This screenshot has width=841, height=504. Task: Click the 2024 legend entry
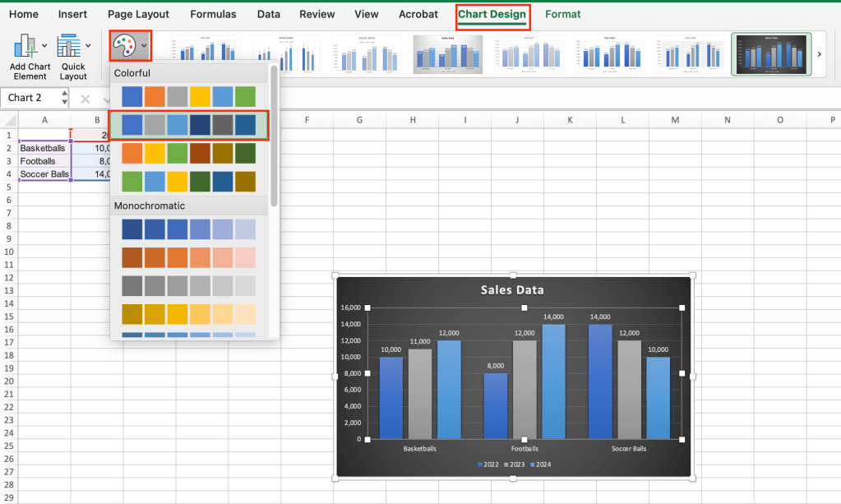coord(541,465)
